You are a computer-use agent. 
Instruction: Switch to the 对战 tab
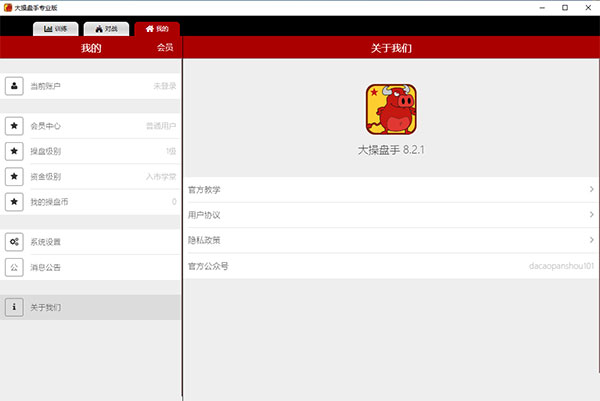(x=106, y=29)
